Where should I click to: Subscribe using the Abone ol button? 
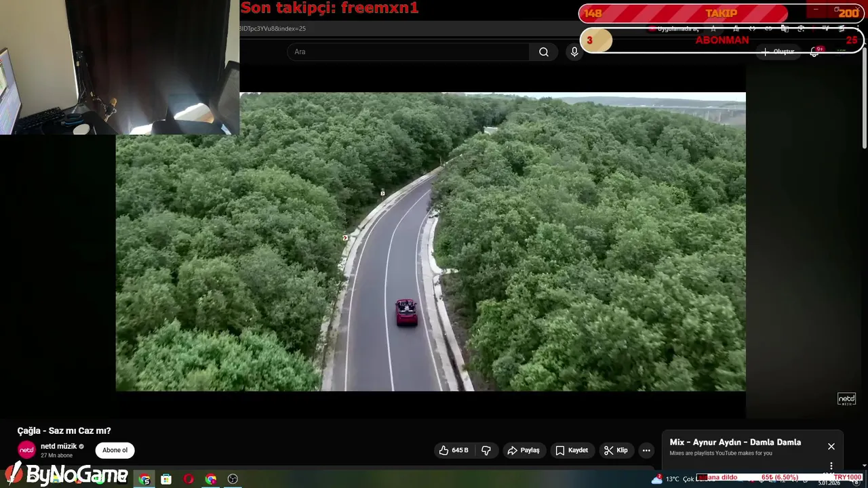pyautogui.click(x=115, y=450)
